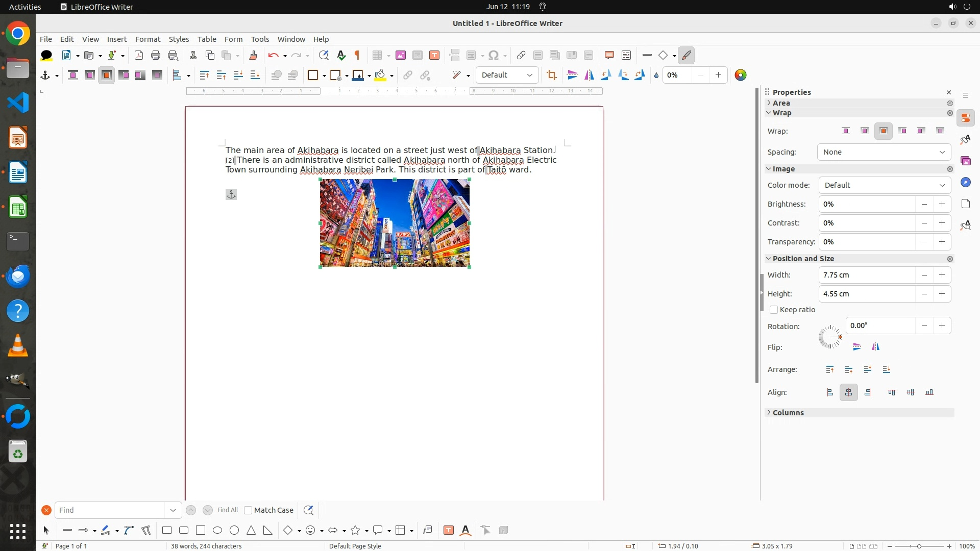Select the Ellipse shape tool

click(217, 531)
